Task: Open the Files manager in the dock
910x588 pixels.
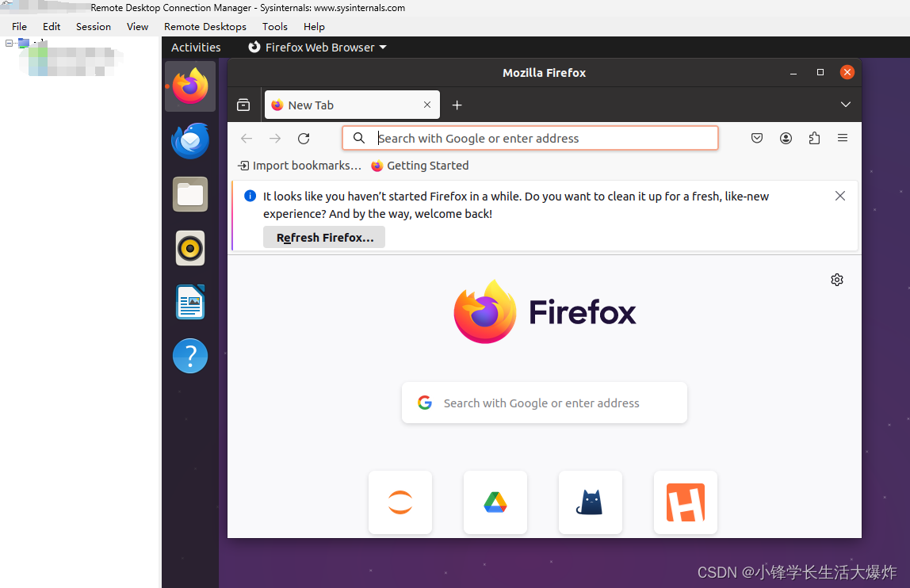Action: pyautogui.click(x=190, y=194)
